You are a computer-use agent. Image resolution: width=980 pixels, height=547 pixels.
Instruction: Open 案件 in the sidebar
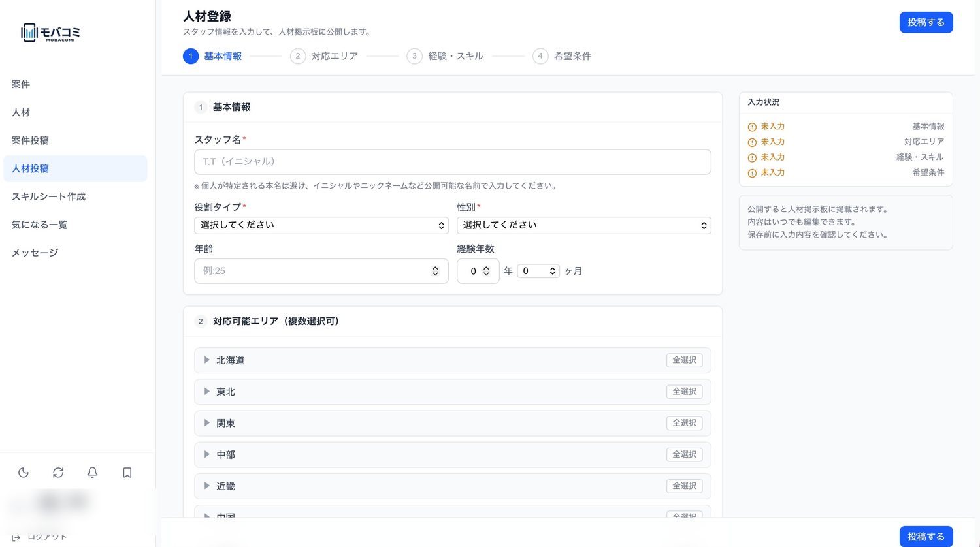[75, 84]
